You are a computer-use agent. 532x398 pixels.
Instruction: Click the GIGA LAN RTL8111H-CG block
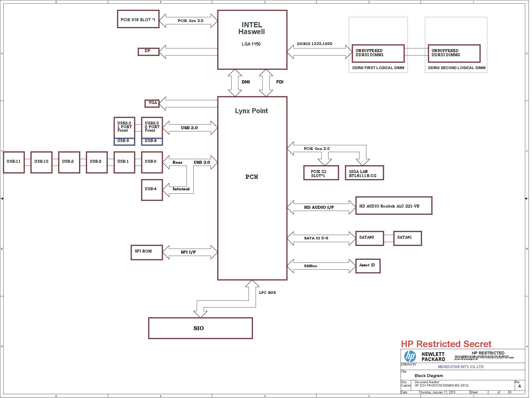(364, 173)
